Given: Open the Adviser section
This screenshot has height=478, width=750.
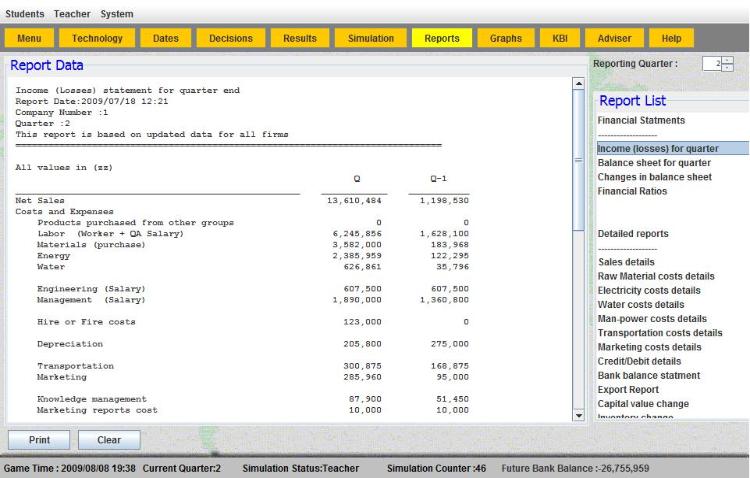Looking at the screenshot, I should point(615,38).
